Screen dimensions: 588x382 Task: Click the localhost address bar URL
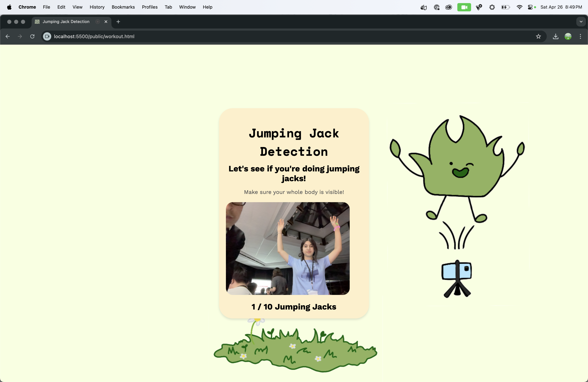pyautogui.click(x=94, y=37)
